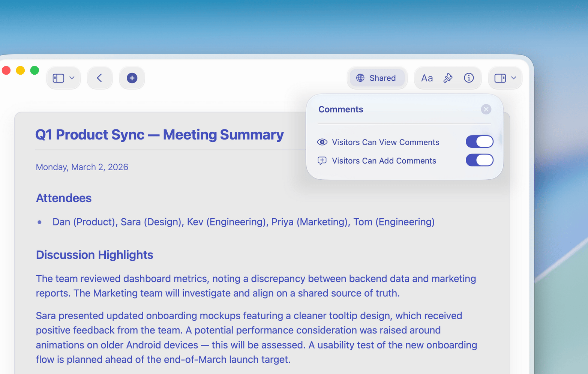Click the Q1 Product Sync title
This screenshot has width=588, height=374.
pos(159,135)
